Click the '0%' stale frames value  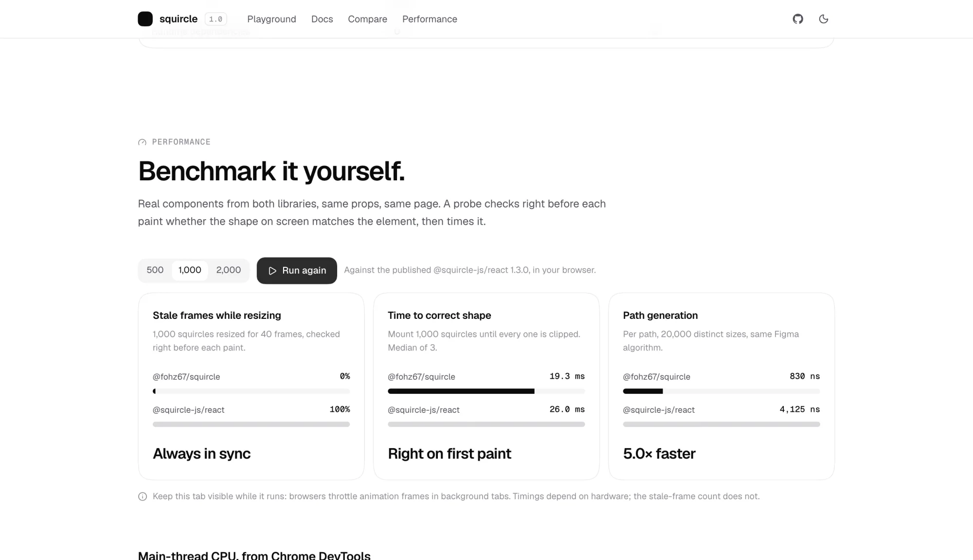click(x=345, y=376)
